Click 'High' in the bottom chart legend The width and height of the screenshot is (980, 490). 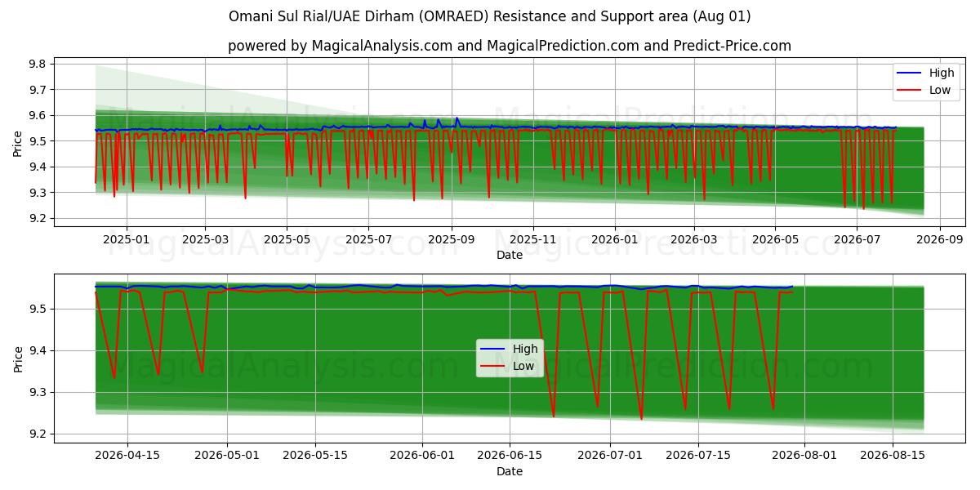[x=525, y=349]
